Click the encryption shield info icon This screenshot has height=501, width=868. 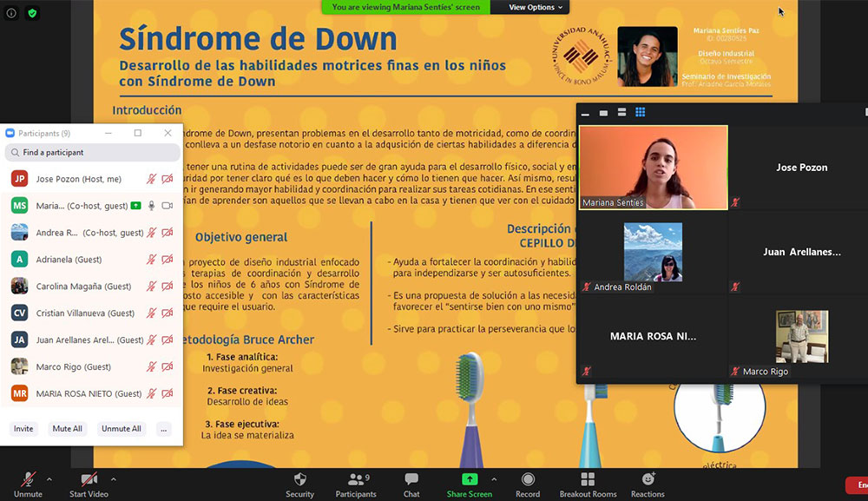[x=33, y=13]
